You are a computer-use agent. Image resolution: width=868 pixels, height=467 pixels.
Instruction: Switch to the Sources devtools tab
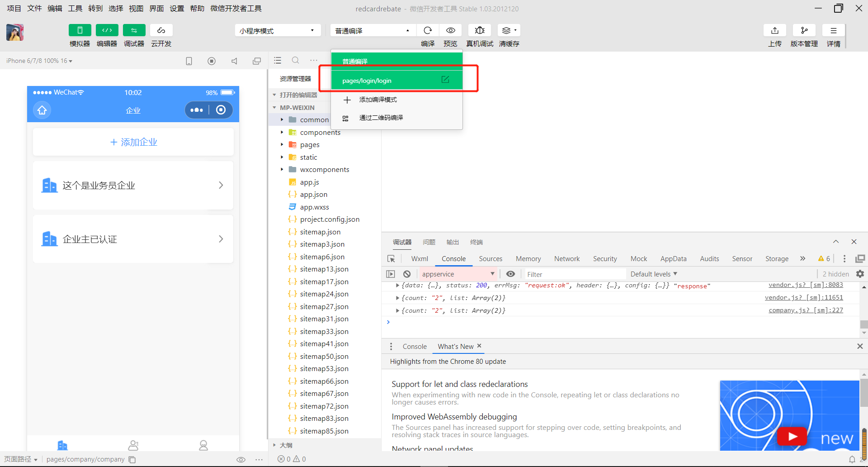[491, 259]
